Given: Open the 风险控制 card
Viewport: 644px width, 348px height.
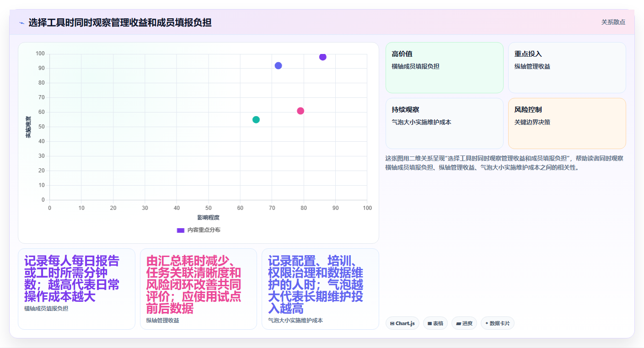Looking at the screenshot, I should 567,123.
